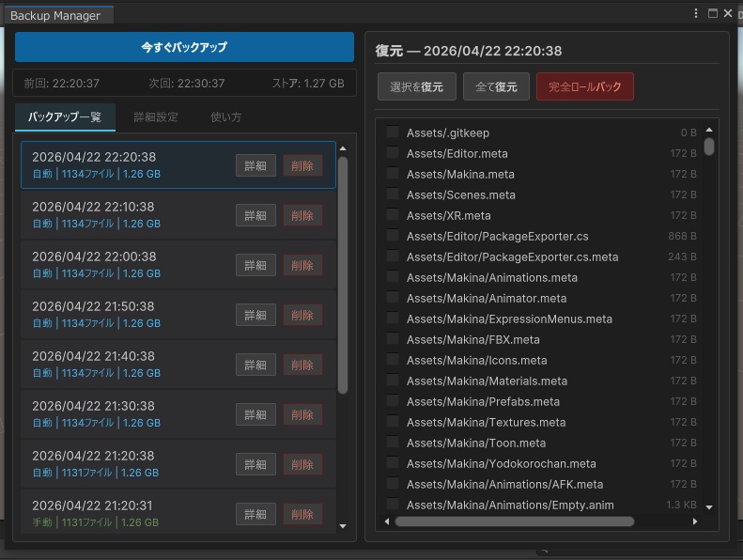This screenshot has height=560, width=743.
Task: Click the backup list scroll up arrow
Action: coord(343,148)
